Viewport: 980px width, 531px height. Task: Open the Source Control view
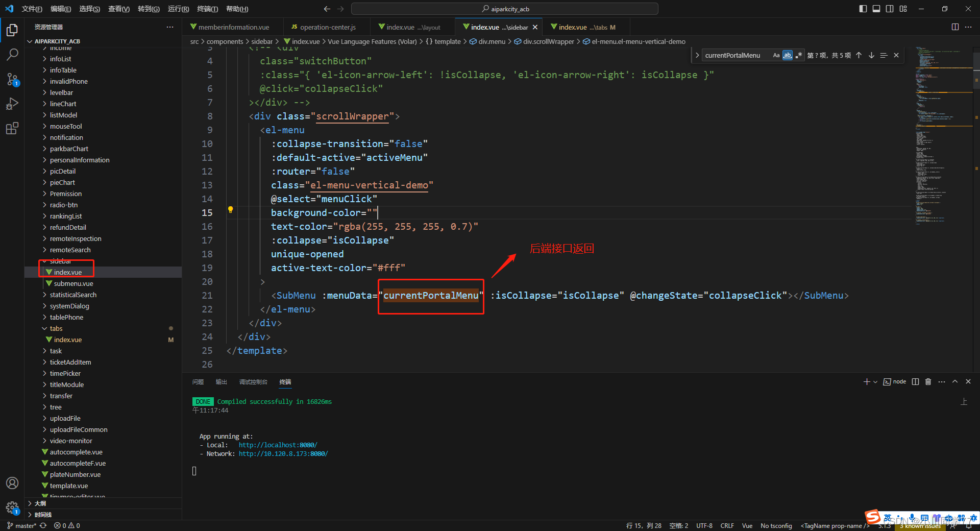coord(12,79)
